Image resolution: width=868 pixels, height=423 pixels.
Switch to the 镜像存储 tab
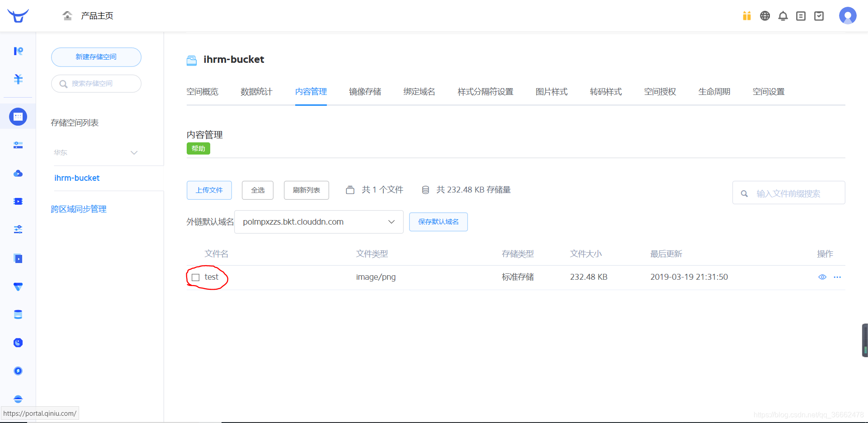(365, 92)
